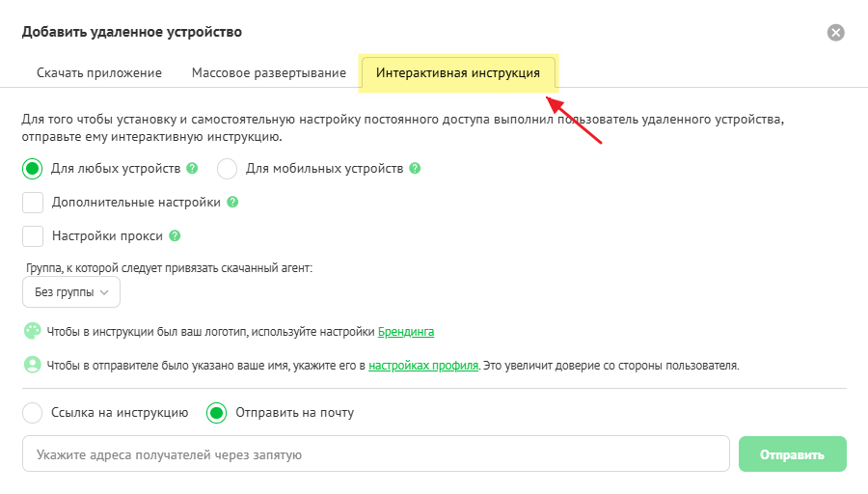Image resolution: width=868 pixels, height=494 pixels.
Task: Click the profile avatar icon
Action: [33, 366]
